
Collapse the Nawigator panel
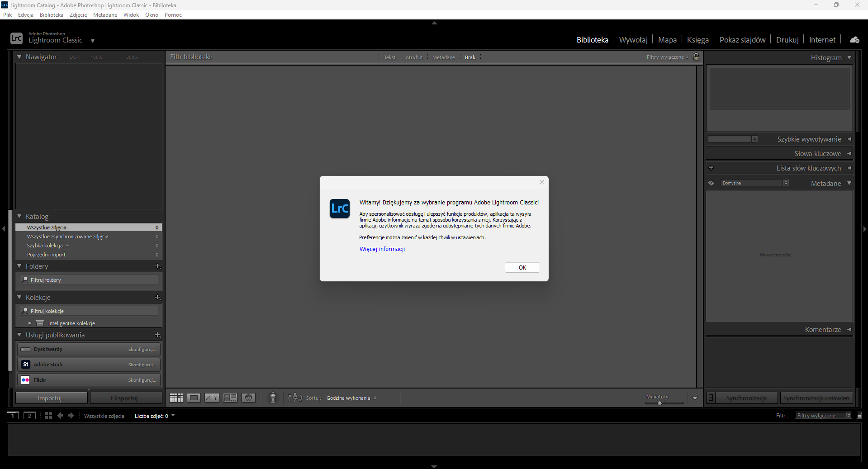click(x=19, y=57)
